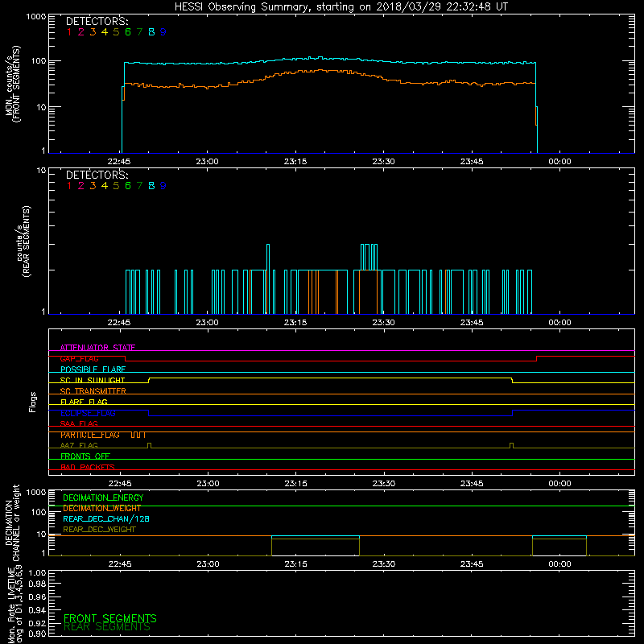This screenshot has height=644, width=644.
Task: Click detector 9 in the front segments legend
Action: [x=163, y=32]
